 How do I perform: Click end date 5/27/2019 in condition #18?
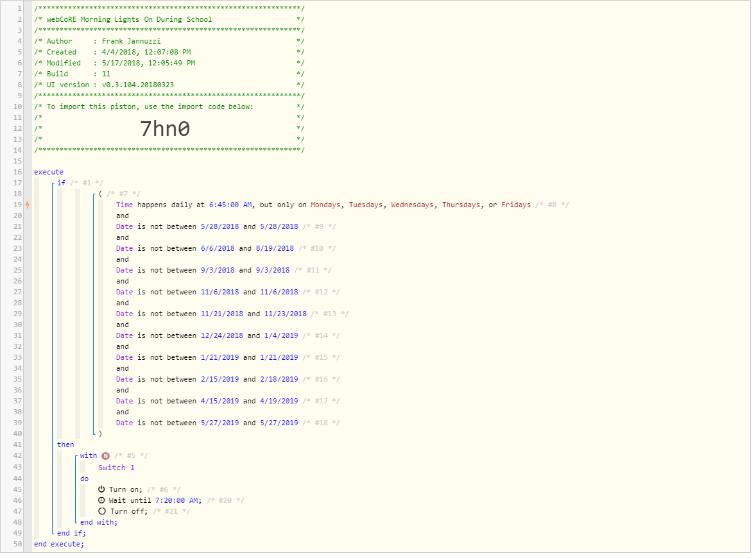(x=279, y=423)
